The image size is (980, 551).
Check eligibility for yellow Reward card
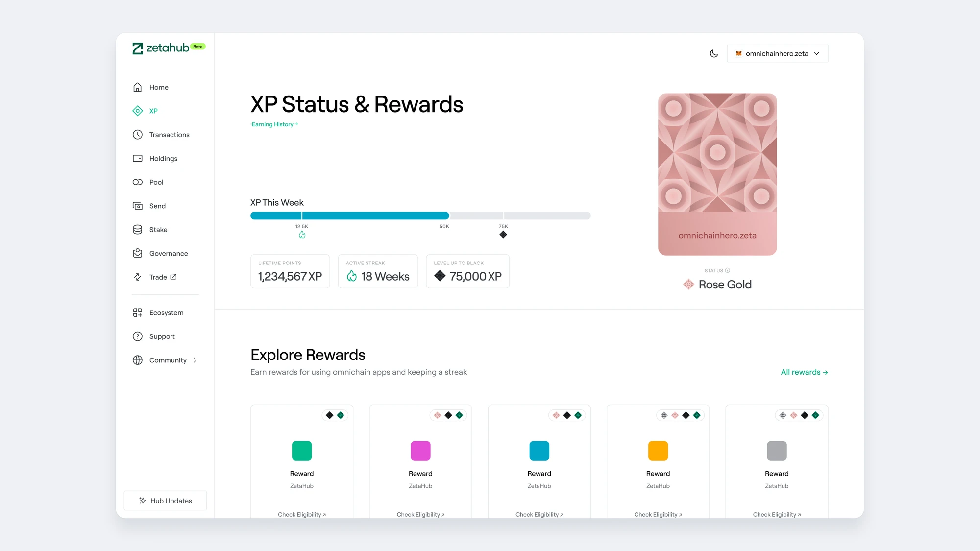[658, 515]
